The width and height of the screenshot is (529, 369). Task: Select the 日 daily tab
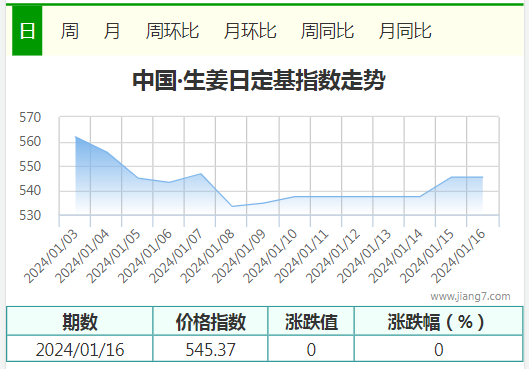[27, 31]
